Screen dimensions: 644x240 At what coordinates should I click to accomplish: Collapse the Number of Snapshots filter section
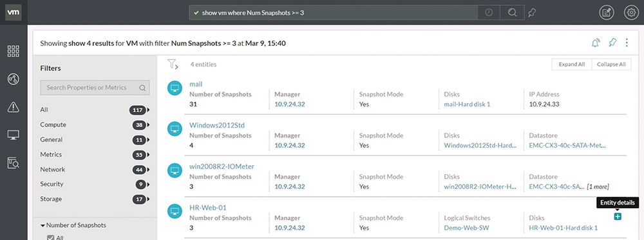click(x=43, y=225)
